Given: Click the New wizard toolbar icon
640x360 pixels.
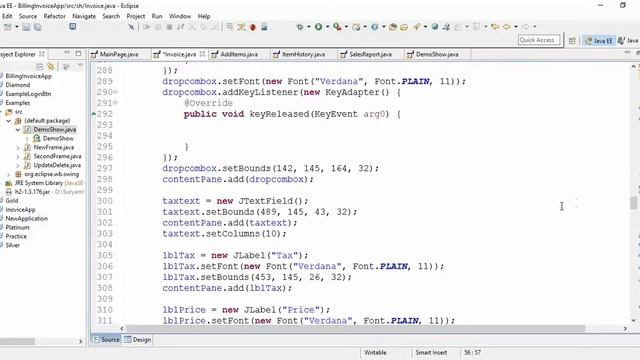Looking at the screenshot, I should [8, 27].
